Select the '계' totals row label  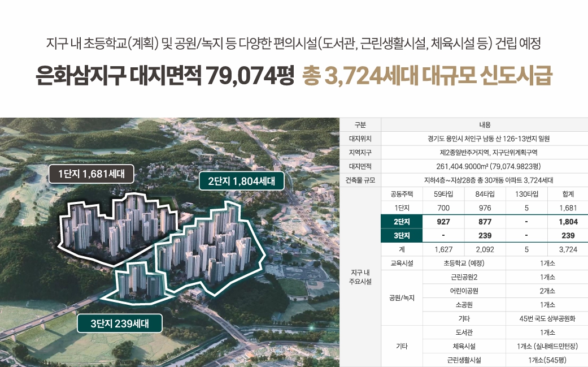point(402,249)
